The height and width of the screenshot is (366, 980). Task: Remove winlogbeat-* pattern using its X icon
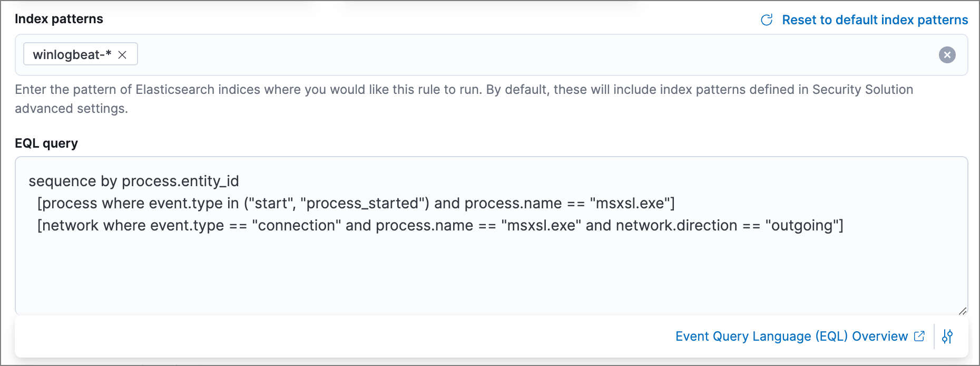[x=123, y=54]
